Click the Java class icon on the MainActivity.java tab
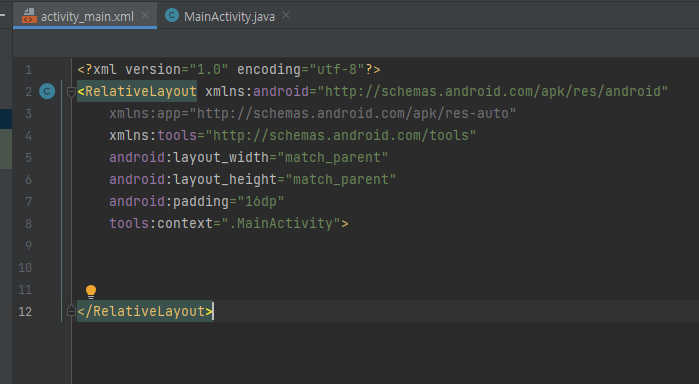The image size is (699, 384). click(x=172, y=15)
